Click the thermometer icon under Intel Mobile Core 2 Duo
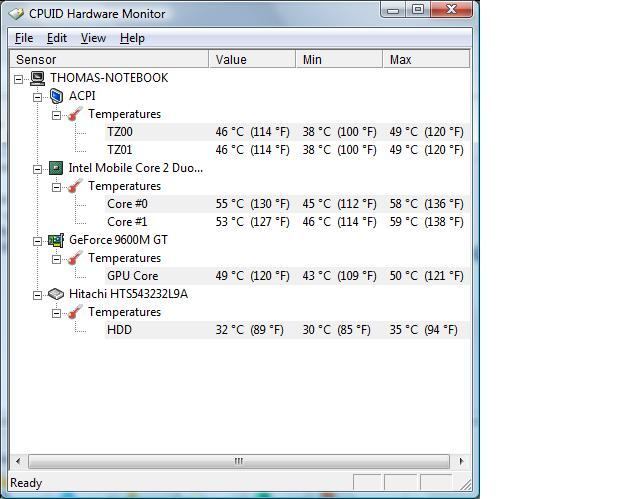 (75, 186)
